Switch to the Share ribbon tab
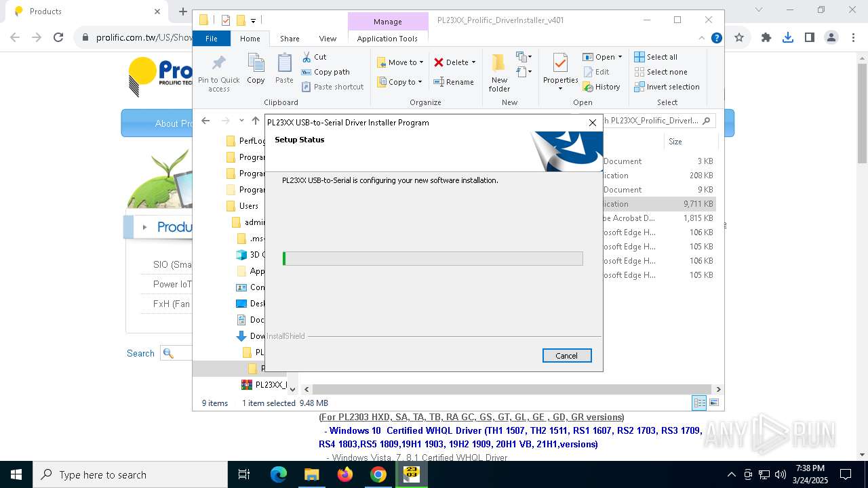Image resolution: width=868 pixels, height=488 pixels. 290,39
